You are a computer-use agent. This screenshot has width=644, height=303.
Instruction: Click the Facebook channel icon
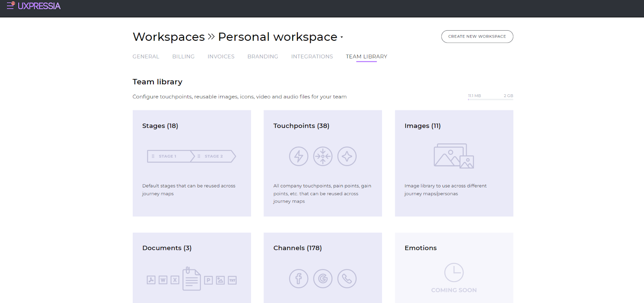point(299,278)
